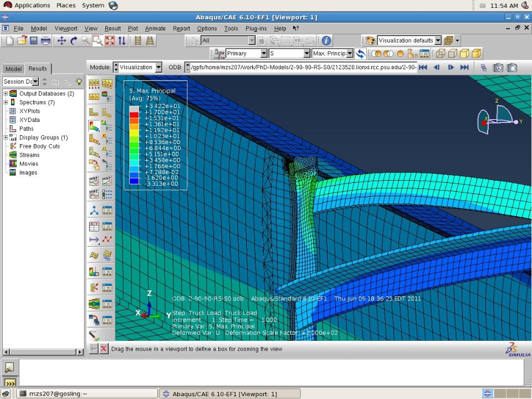Open the Plug-ins menu

coord(255,28)
